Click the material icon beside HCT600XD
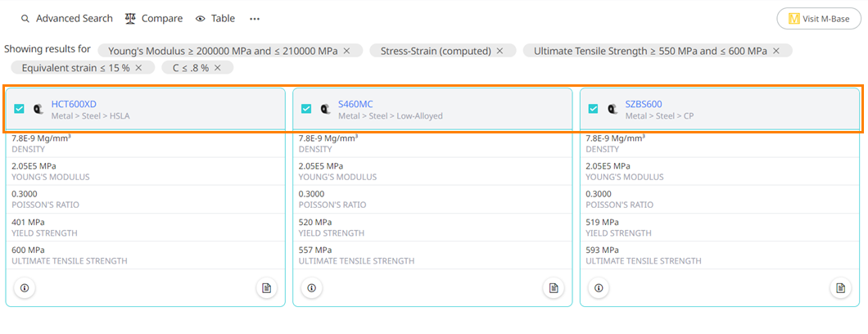The height and width of the screenshot is (334, 868). [x=38, y=108]
